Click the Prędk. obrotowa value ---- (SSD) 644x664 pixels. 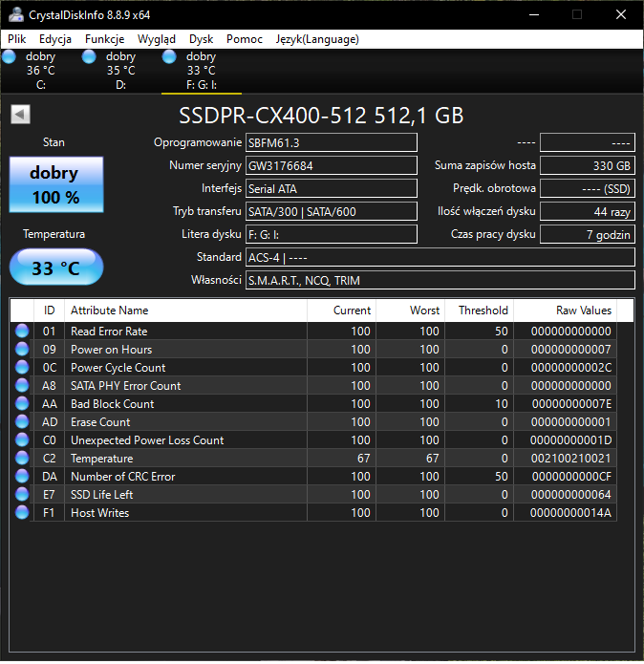(588, 188)
